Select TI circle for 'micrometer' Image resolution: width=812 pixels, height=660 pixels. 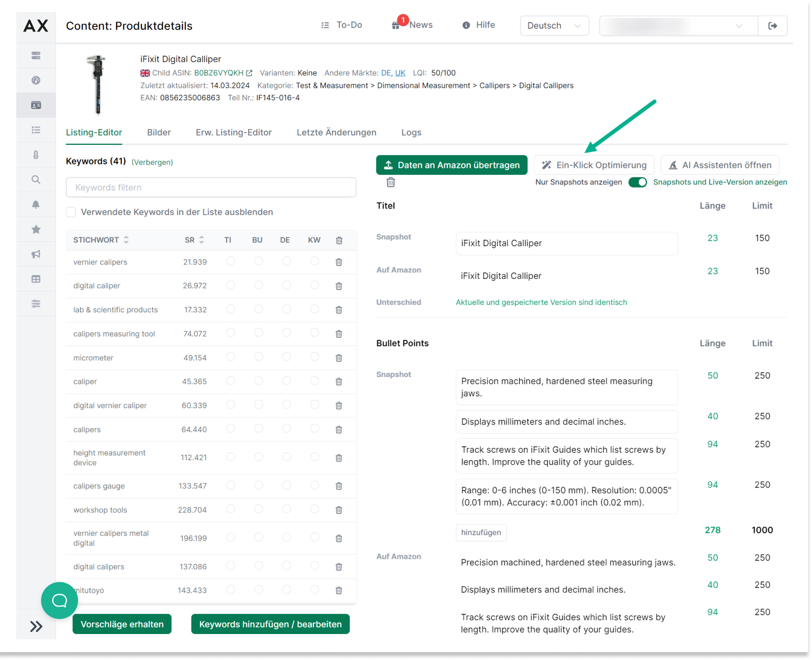click(230, 357)
